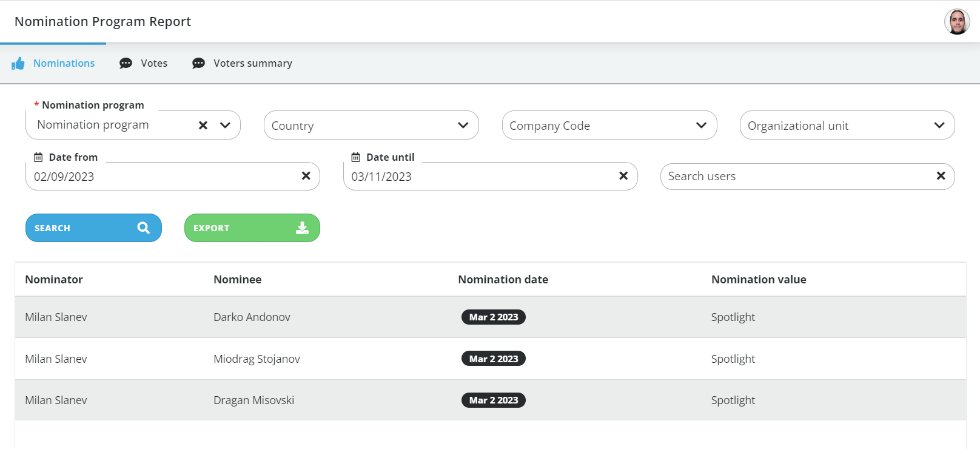The height and width of the screenshot is (449, 980).
Task: Click the Votes speech bubble icon
Action: 126,63
